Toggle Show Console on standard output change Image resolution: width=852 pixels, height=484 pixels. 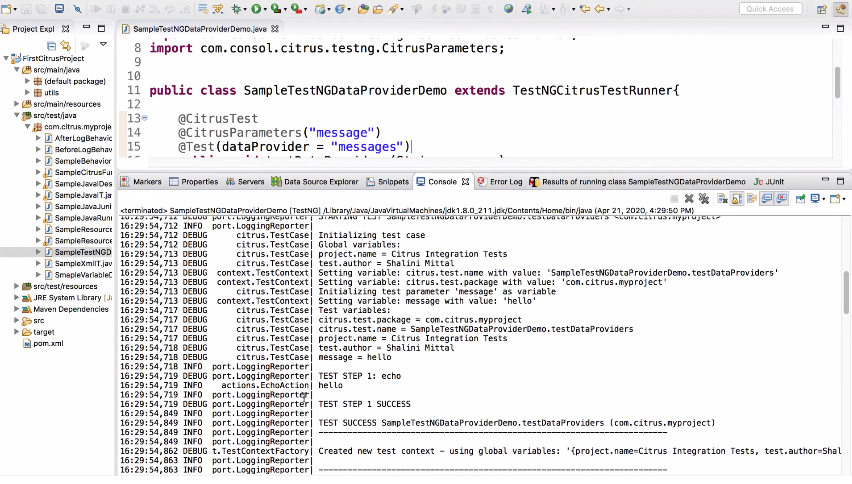point(766,199)
